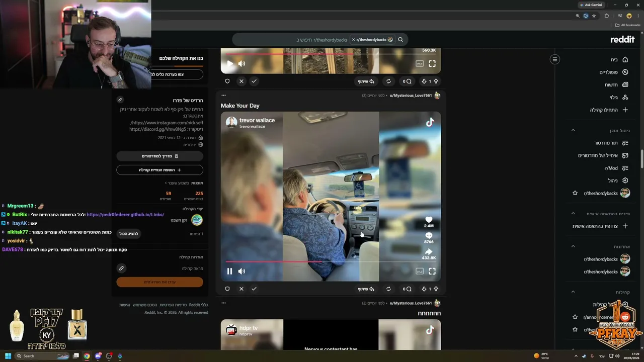Screen dimensions: 644x362
Task: Seek on the top video's progress bar
Action: [331, 53]
